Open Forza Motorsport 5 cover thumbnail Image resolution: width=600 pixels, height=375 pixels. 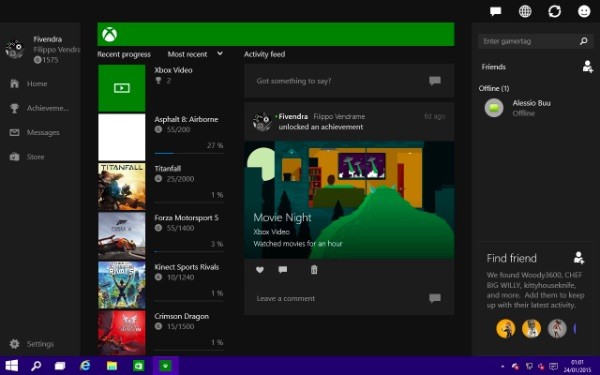click(x=122, y=236)
